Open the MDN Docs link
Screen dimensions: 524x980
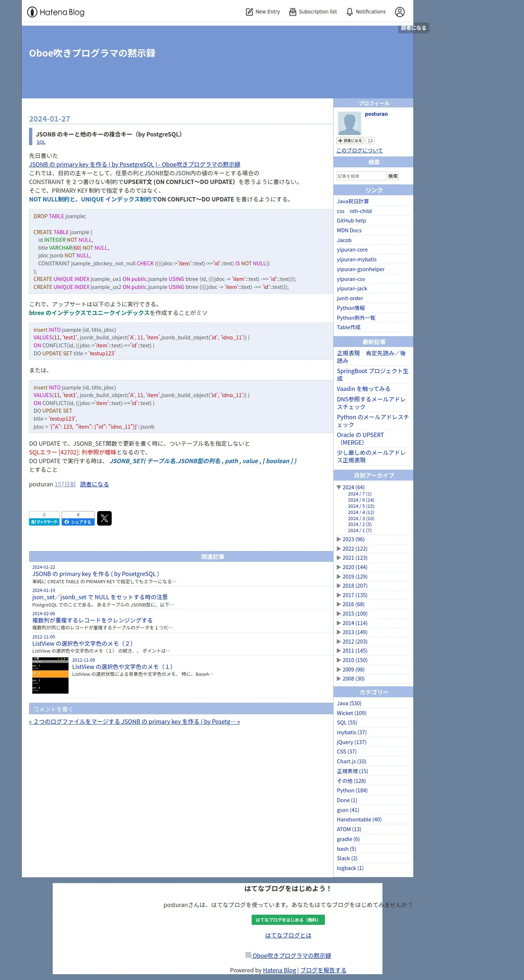(x=349, y=230)
